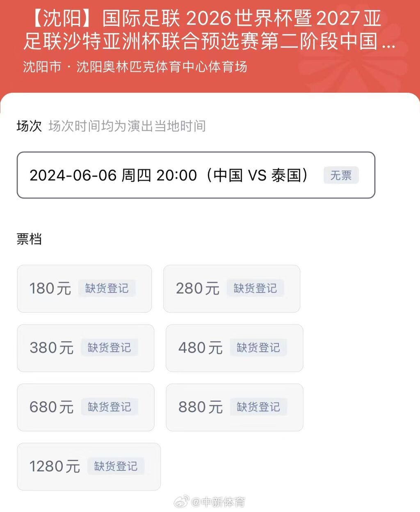This screenshot has width=420, height=512.
Task: Select the 280元 ticket tier
Action: point(232,288)
